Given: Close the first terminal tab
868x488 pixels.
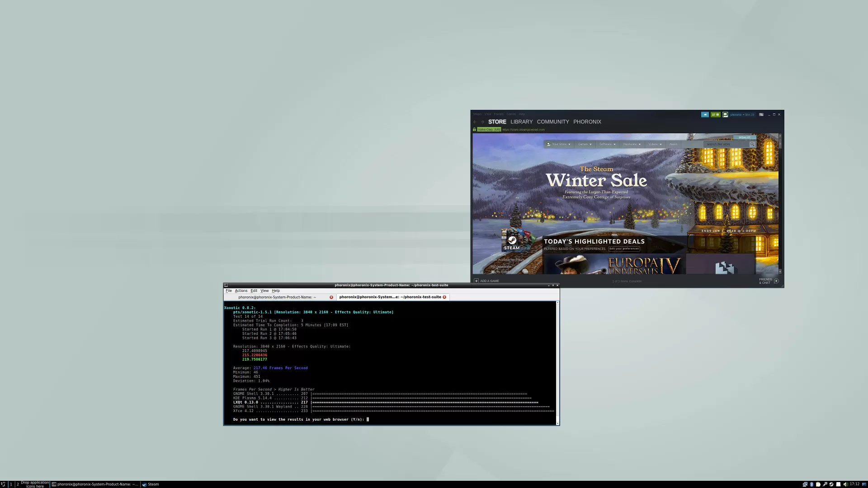Looking at the screenshot, I should (x=331, y=297).
